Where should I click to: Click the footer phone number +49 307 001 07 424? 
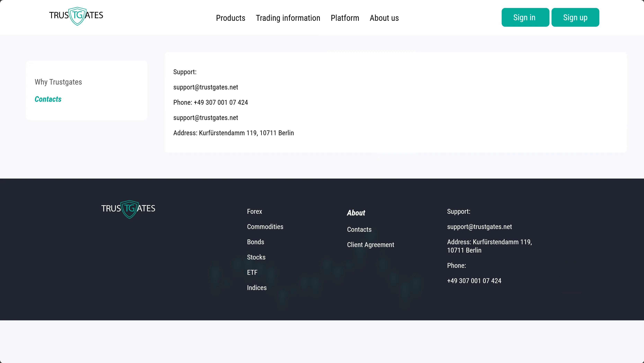(474, 281)
